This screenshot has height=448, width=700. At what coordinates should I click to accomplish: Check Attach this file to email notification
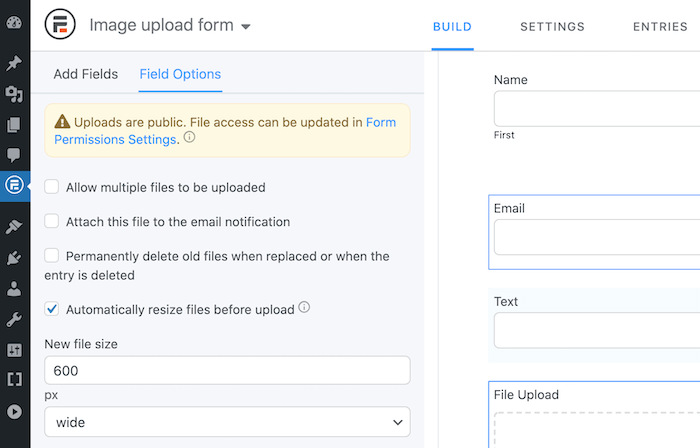point(51,221)
